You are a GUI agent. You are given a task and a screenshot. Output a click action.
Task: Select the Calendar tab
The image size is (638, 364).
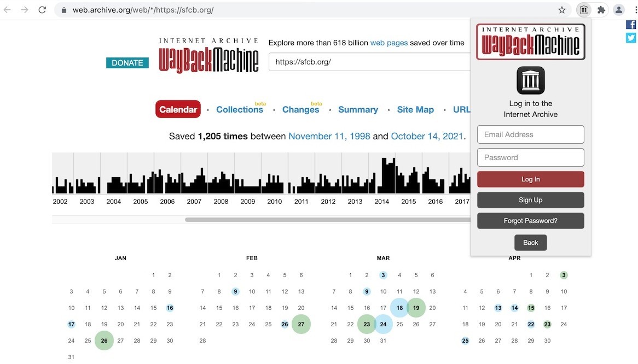[x=178, y=109]
